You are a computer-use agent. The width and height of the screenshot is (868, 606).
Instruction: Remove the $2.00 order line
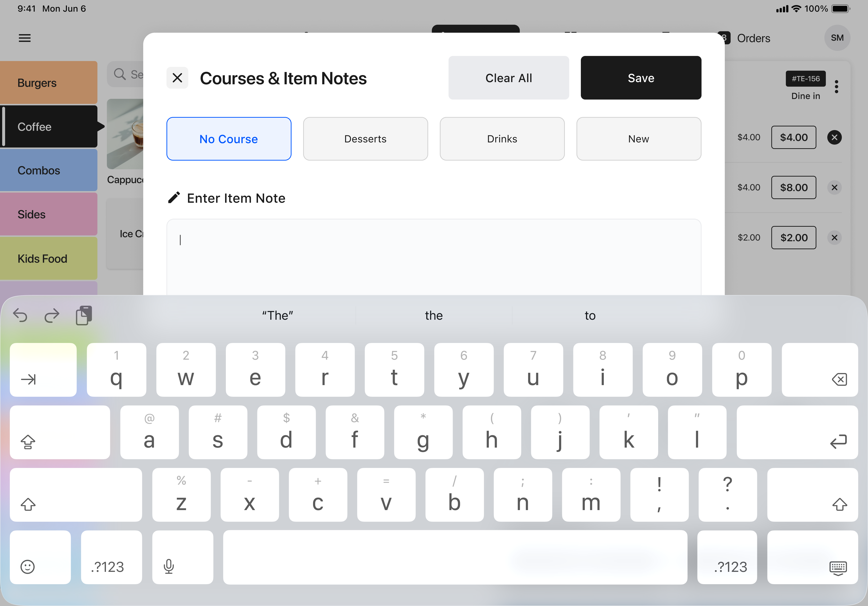[x=834, y=238]
